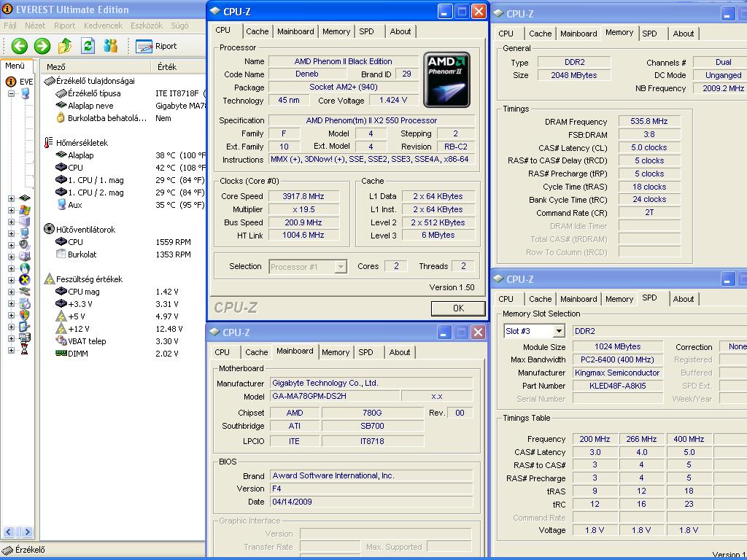Select the Benchmark hourglass icon in tree

coord(25,349)
